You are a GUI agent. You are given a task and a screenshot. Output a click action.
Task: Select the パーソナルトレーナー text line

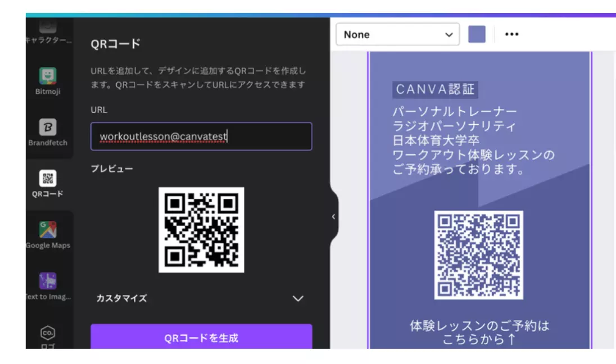pos(455,112)
